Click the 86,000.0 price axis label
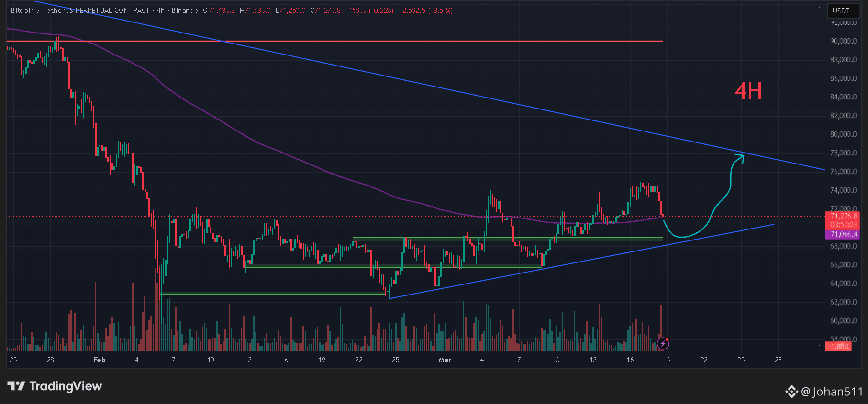The image size is (868, 404). [x=843, y=78]
